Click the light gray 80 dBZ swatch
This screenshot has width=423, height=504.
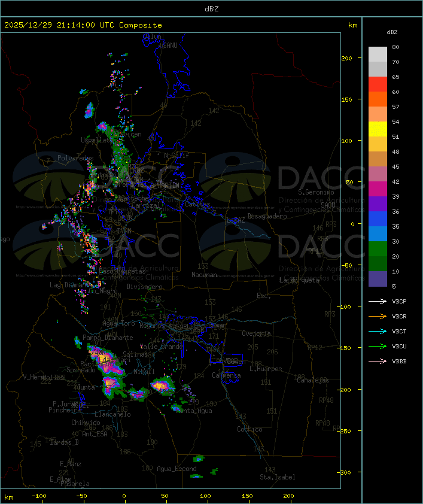tap(378, 54)
